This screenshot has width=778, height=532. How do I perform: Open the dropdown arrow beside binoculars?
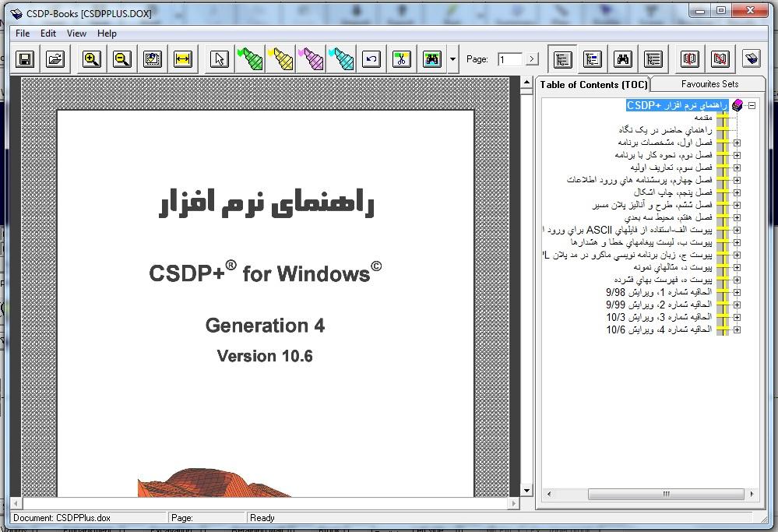click(452, 59)
